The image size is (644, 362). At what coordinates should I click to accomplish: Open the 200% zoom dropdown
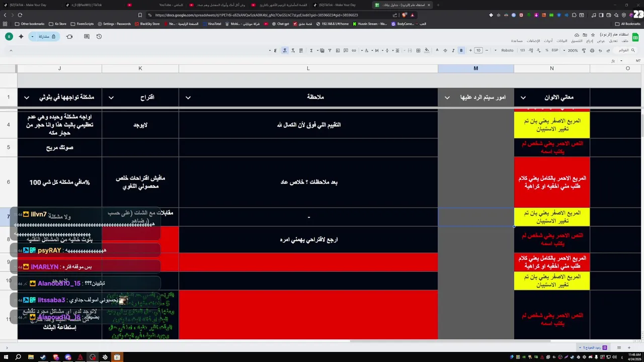pos(570,50)
